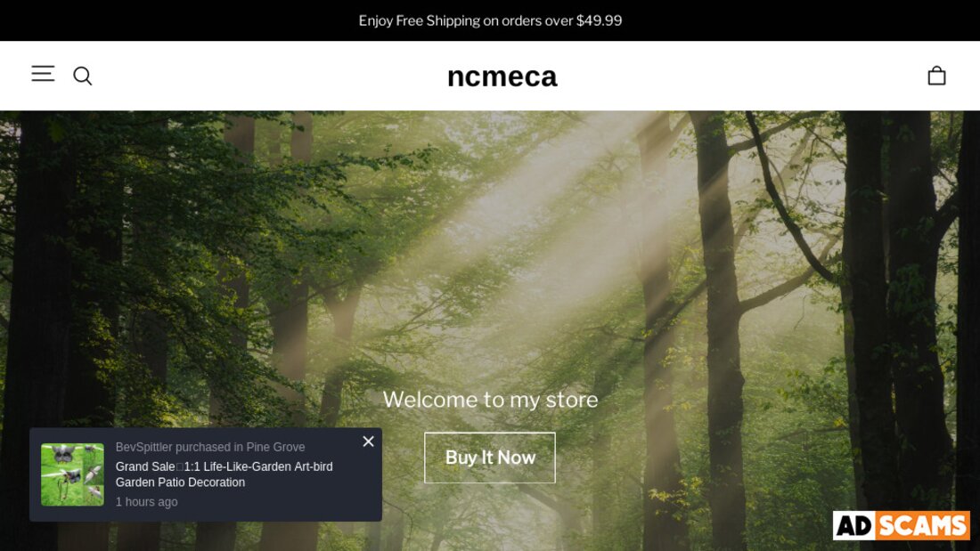Image resolution: width=980 pixels, height=551 pixels.
Task: Click the $49.99 amount in the top banner
Action: coord(599,20)
